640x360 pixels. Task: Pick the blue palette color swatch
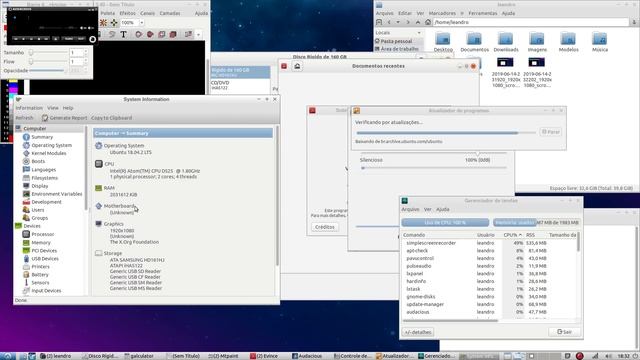(13, 86)
